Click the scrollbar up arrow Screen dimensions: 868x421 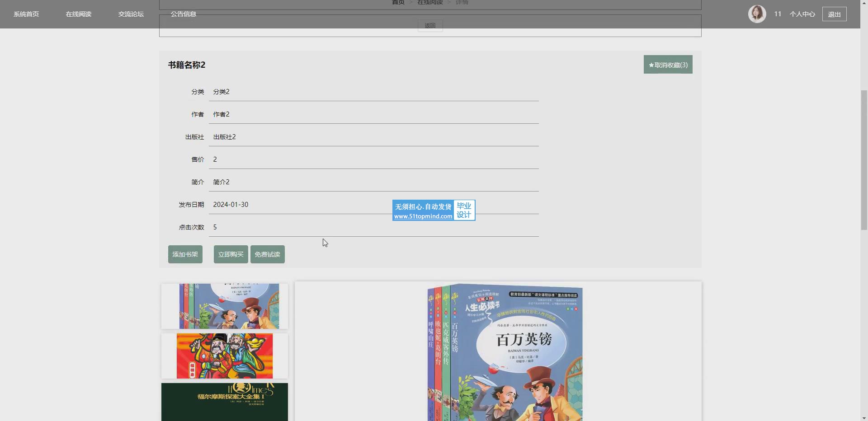coord(864,4)
